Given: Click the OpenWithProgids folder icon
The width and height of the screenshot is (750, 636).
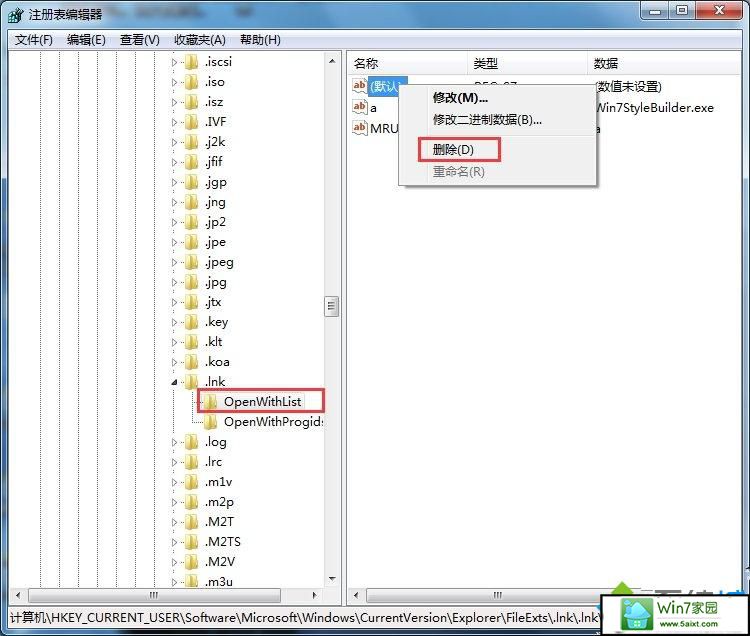Looking at the screenshot, I should tap(211, 422).
